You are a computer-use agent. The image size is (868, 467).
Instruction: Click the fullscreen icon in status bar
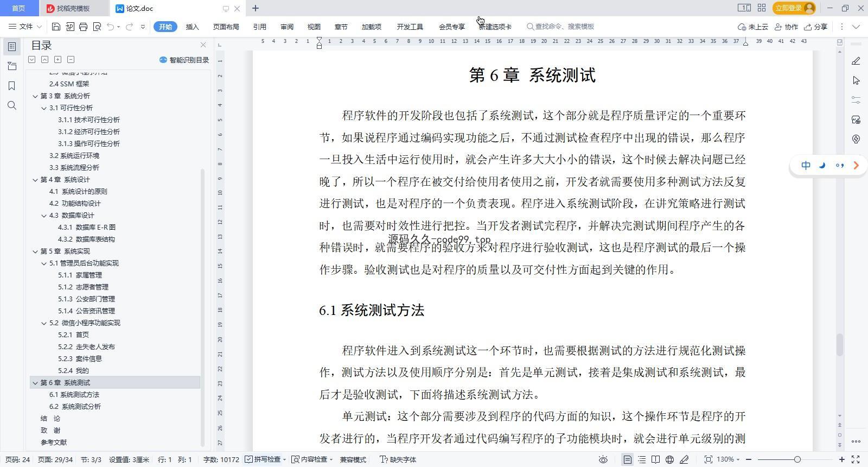tap(856, 459)
